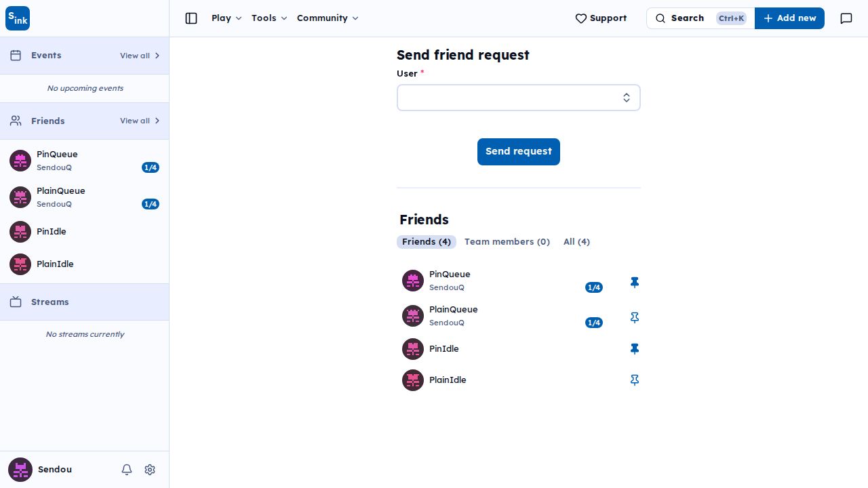This screenshot has width=868, height=488.
Task: Pin PlainIdle friend
Action: [x=635, y=380]
